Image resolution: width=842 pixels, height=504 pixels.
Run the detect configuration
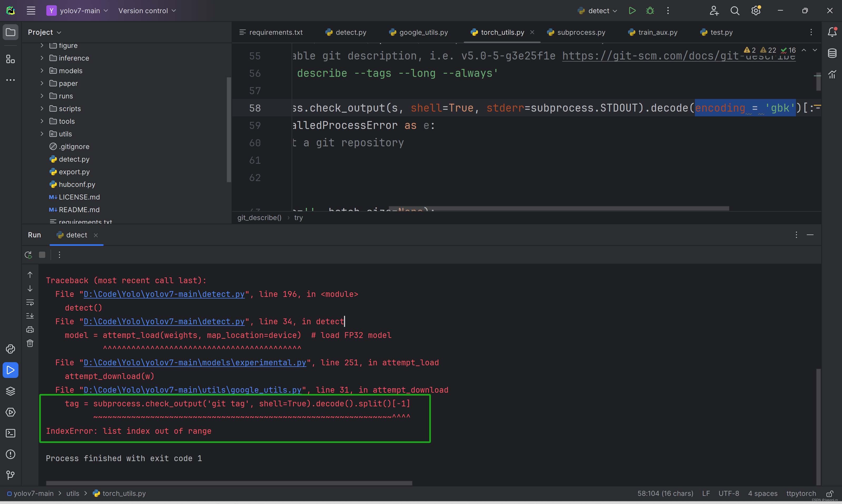tap(632, 11)
